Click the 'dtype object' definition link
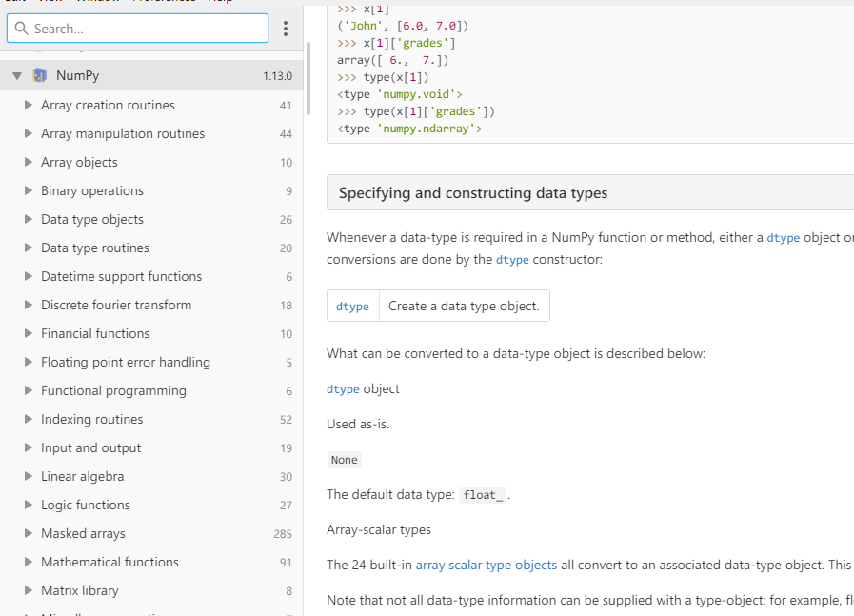 pos(343,388)
